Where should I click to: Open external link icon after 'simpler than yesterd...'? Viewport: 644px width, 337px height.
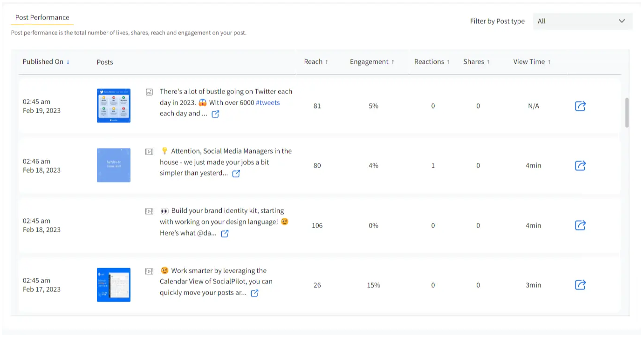[x=236, y=174]
